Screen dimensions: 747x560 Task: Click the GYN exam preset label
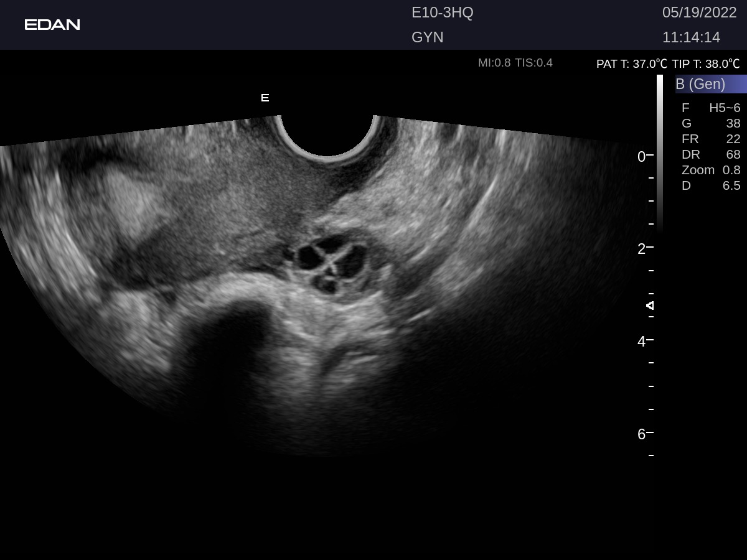click(x=428, y=37)
